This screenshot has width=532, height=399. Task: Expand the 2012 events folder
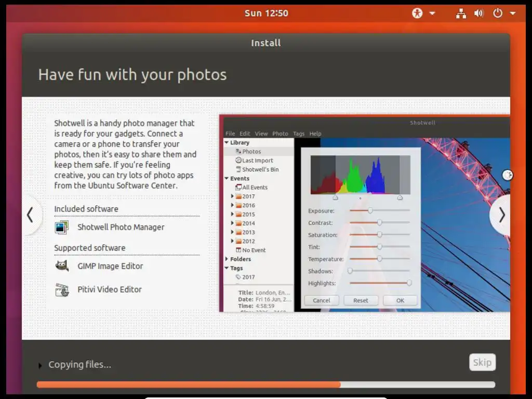(232, 241)
